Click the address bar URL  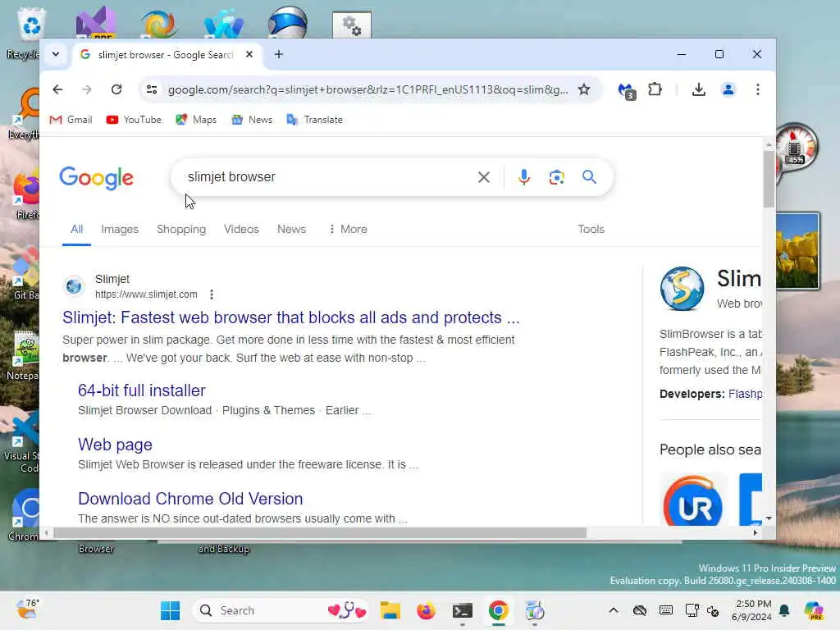[x=368, y=89]
